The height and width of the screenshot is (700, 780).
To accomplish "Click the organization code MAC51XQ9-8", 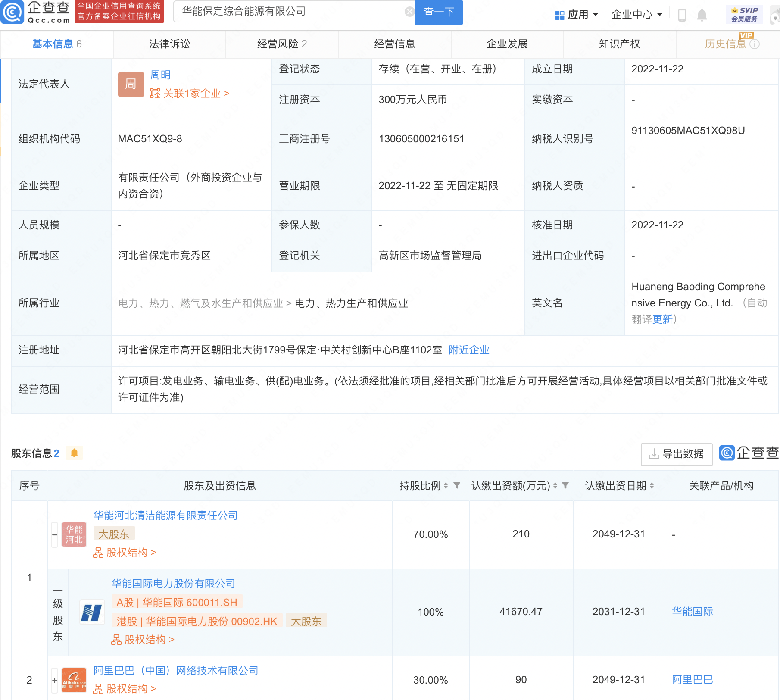I will tap(150, 139).
